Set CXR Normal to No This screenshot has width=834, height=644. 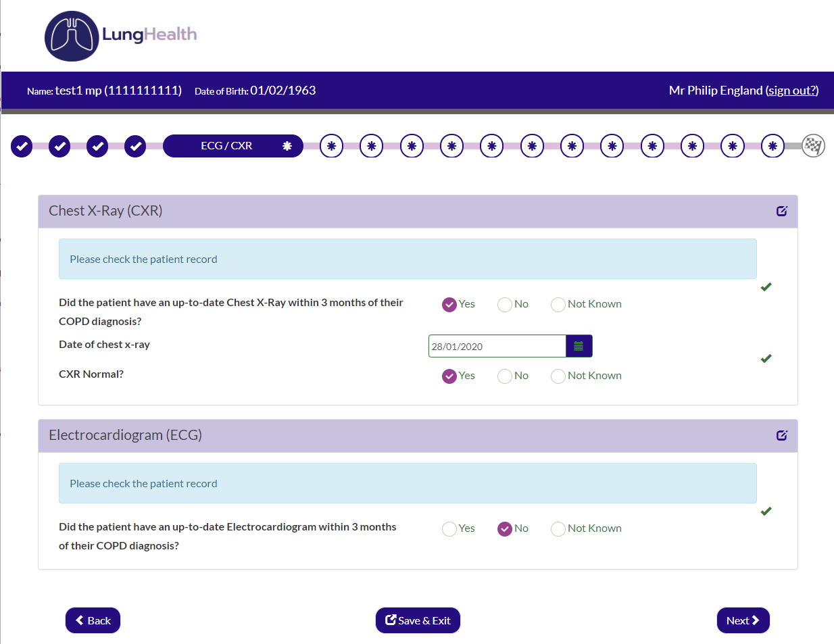tap(505, 376)
